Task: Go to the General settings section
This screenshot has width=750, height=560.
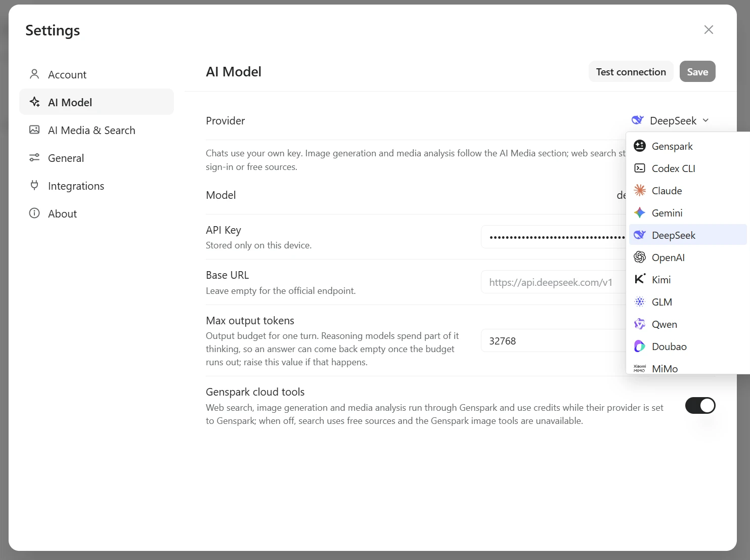Action: [97, 158]
